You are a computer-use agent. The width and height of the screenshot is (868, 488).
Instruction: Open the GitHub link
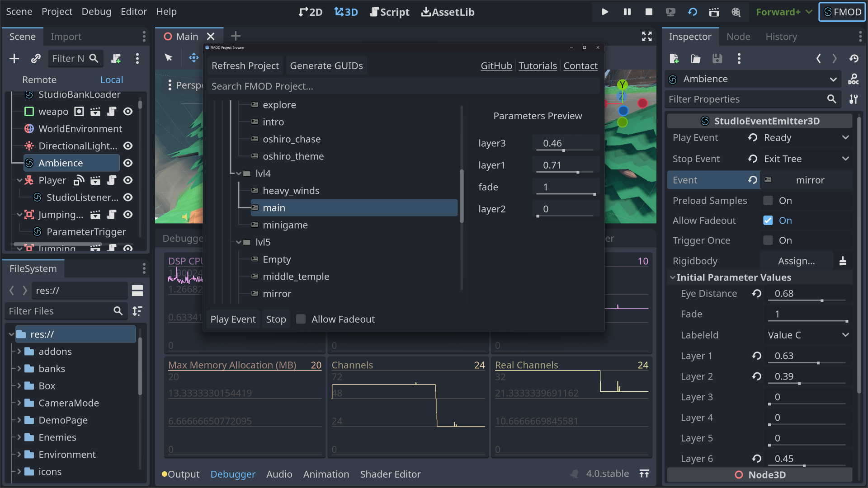tap(496, 66)
